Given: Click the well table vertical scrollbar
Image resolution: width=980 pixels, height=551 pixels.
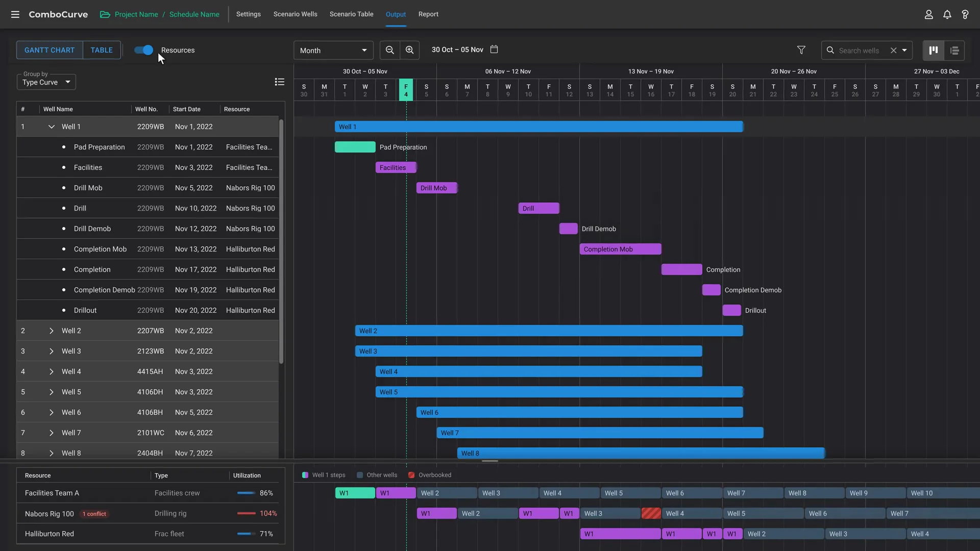Looking at the screenshot, I should (x=281, y=241).
